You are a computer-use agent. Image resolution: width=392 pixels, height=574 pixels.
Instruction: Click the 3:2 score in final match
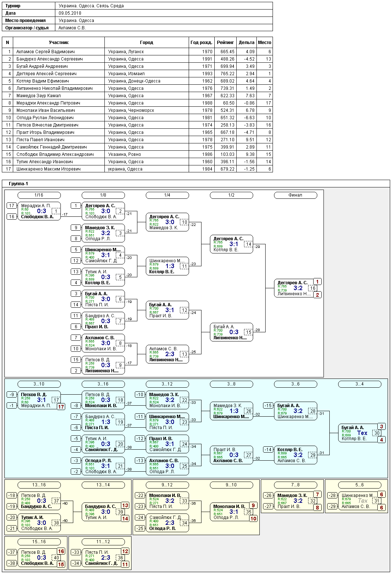pos(298,288)
